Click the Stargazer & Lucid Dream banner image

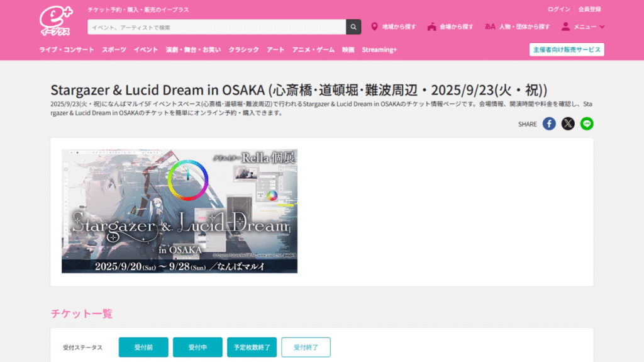[179, 211]
